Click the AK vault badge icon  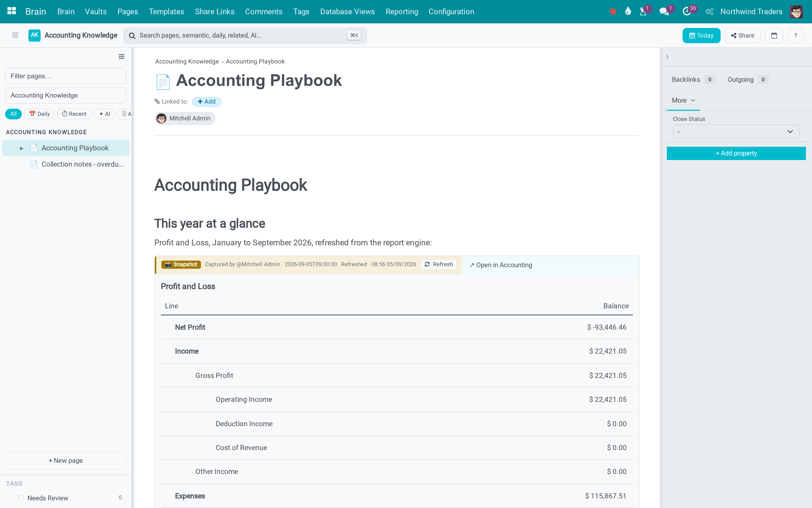pos(34,35)
